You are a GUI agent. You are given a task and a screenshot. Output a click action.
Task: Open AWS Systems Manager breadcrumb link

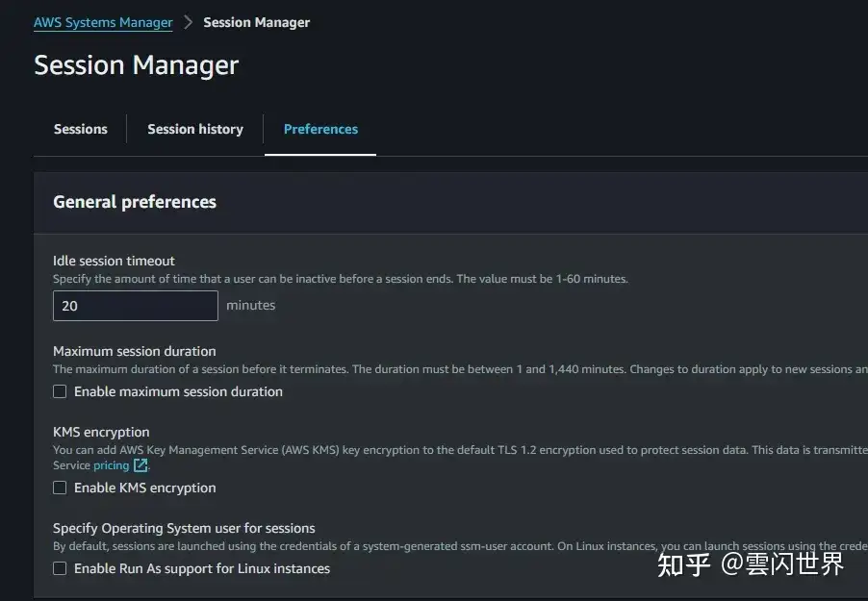coord(103,23)
